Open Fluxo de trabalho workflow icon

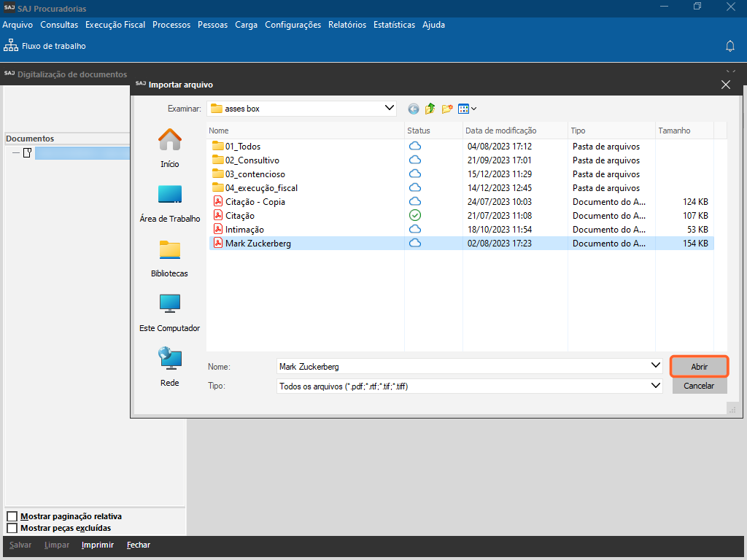click(x=11, y=46)
